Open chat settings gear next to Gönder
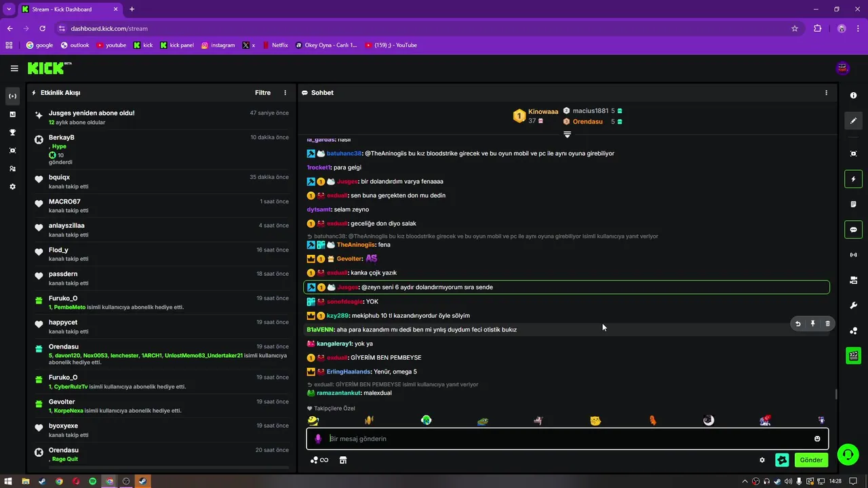Image resolution: width=868 pixels, height=488 pixels. point(762,460)
